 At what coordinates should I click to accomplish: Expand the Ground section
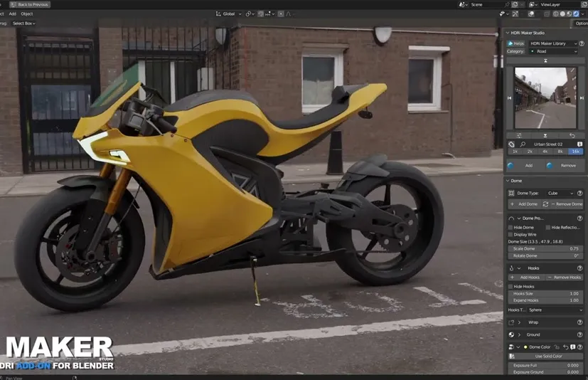[x=519, y=334]
